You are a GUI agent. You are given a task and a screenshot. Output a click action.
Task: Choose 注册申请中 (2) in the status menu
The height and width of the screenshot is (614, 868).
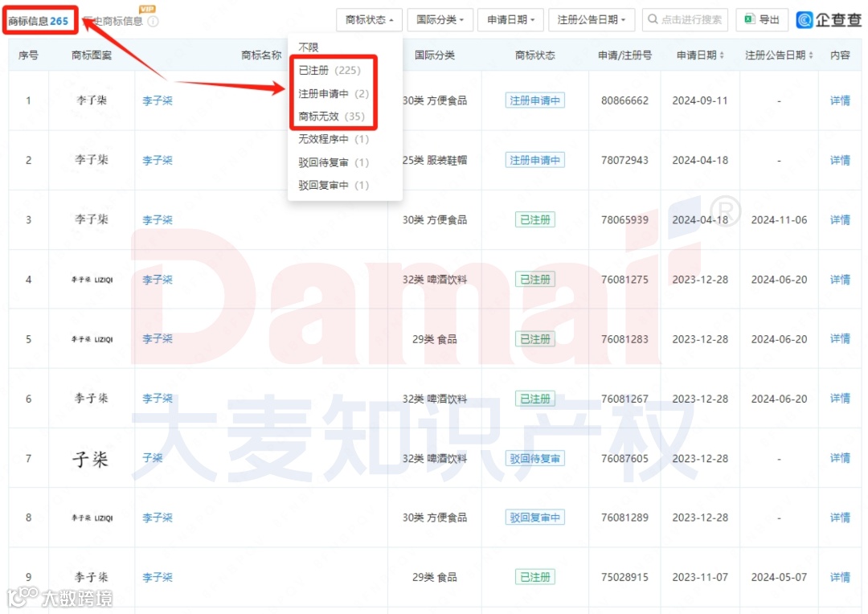[334, 93]
